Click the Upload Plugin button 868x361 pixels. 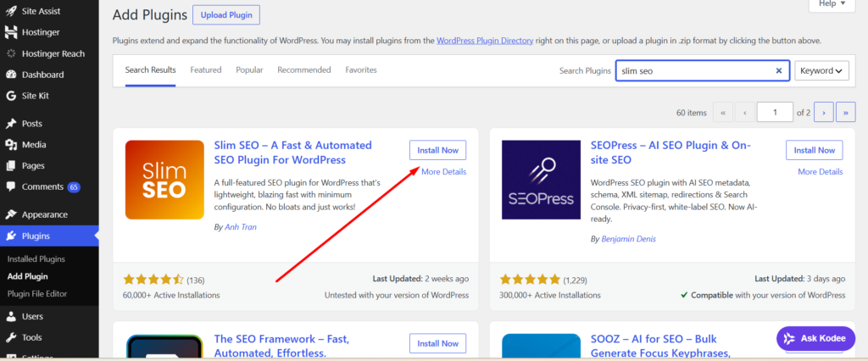coord(225,15)
